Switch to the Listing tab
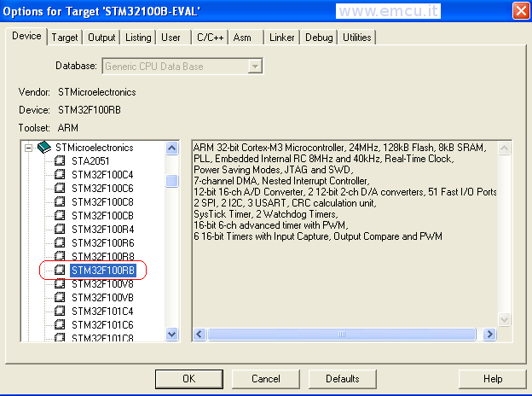Screen dimensions: 532x396 point(138,38)
